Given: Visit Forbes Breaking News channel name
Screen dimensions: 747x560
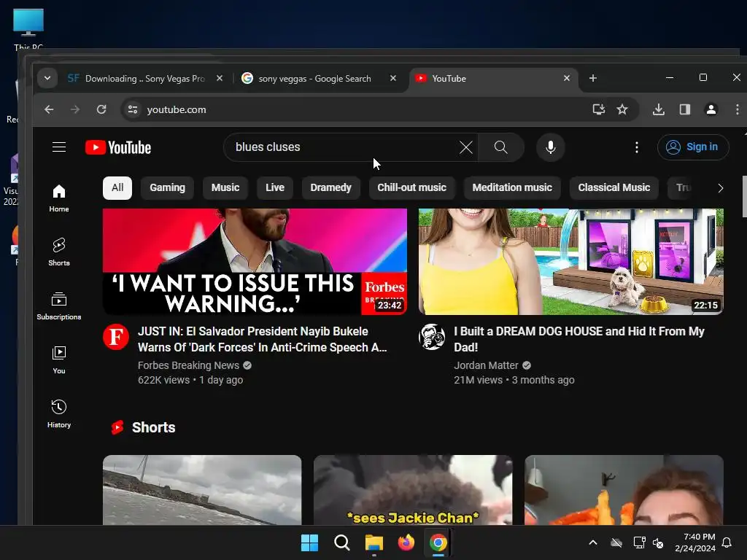Looking at the screenshot, I should tap(189, 365).
